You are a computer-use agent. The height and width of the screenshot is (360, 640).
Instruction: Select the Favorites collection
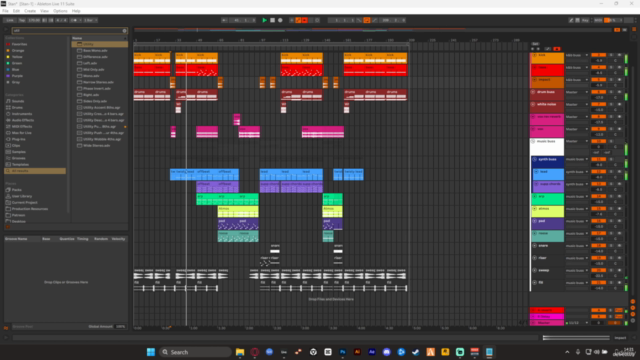coord(19,44)
